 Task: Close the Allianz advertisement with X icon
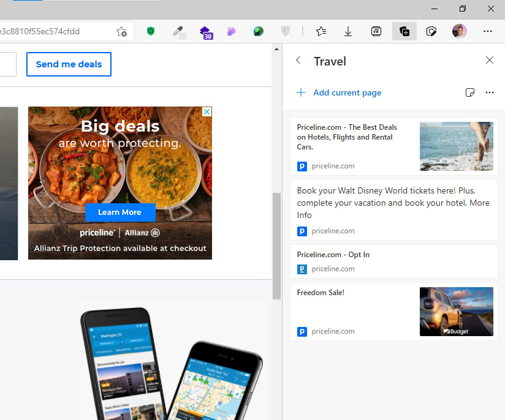(x=207, y=111)
